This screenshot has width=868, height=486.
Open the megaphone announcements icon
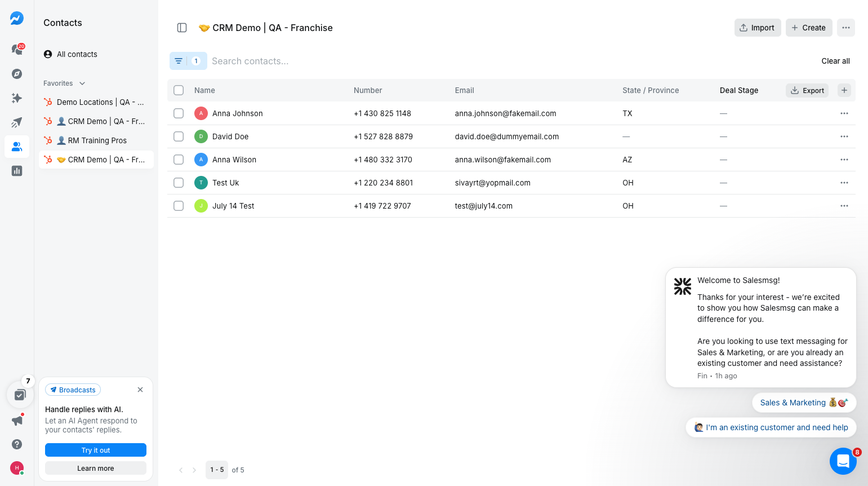pyautogui.click(x=17, y=420)
